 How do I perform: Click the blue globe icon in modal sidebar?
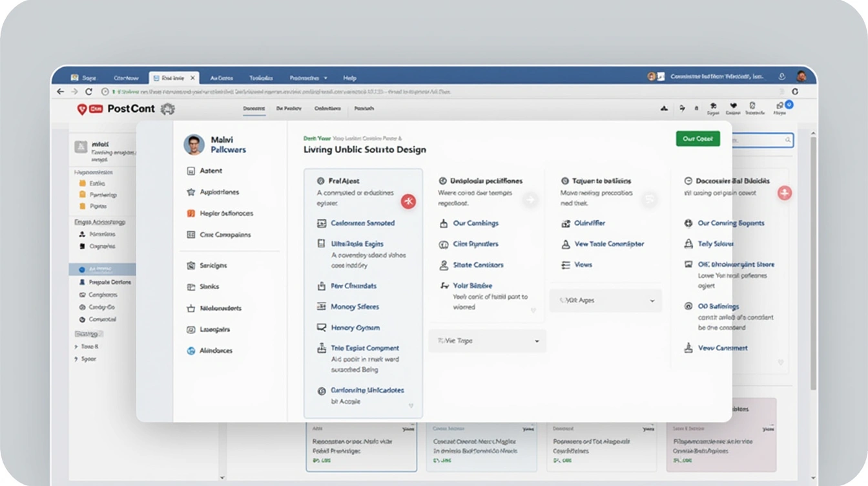[191, 351]
